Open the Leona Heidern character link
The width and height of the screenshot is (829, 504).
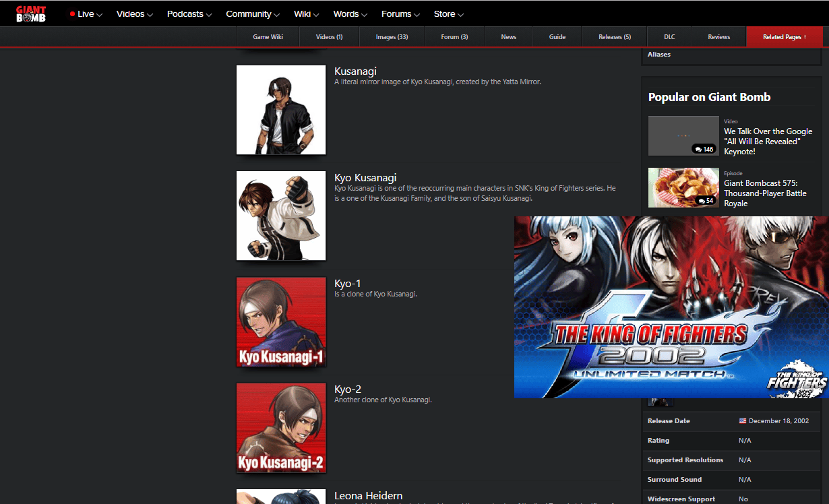(x=368, y=496)
